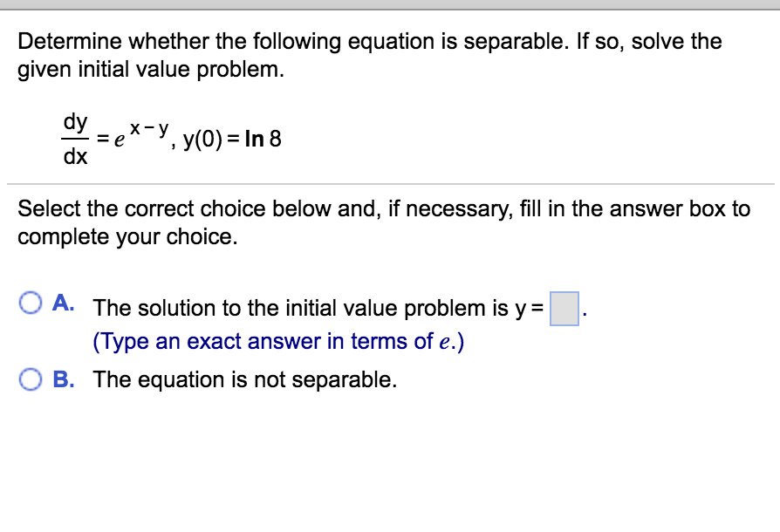780x532 pixels.
Task: Click the dy/dx fraction in the equation
Action: (75, 139)
